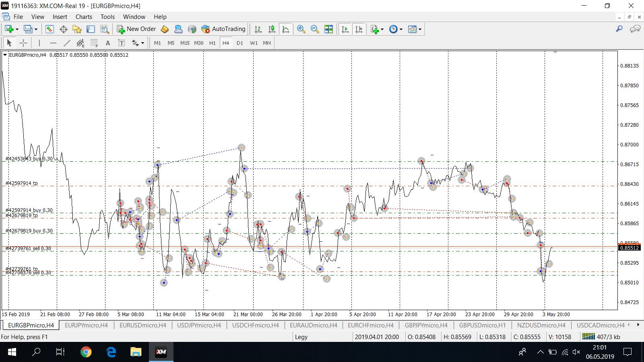The height and width of the screenshot is (362, 644).
Task: Open the New Chart dropdown arrow
Action: [x=17, y=29]
